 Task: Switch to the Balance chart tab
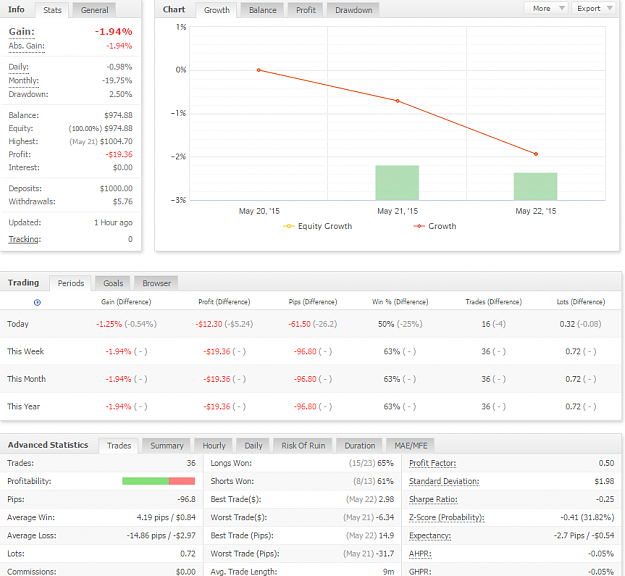tap(263, 10)
